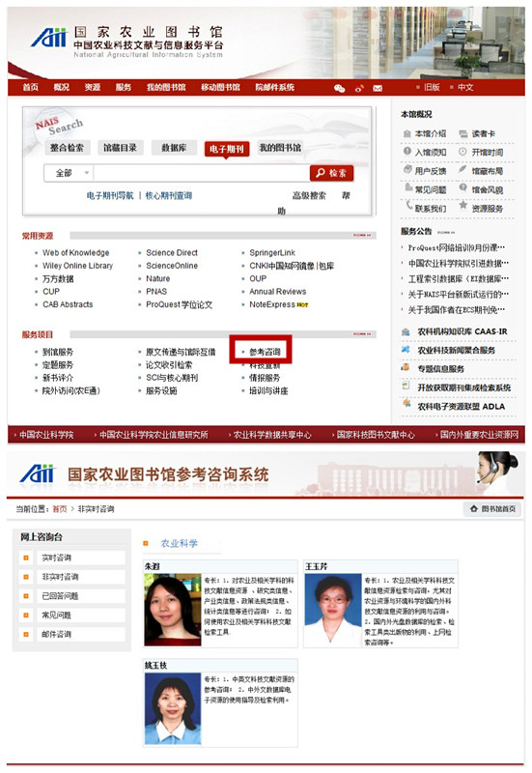Select 实时咨询 in the consultation sidebar

[x=56, y=558]
